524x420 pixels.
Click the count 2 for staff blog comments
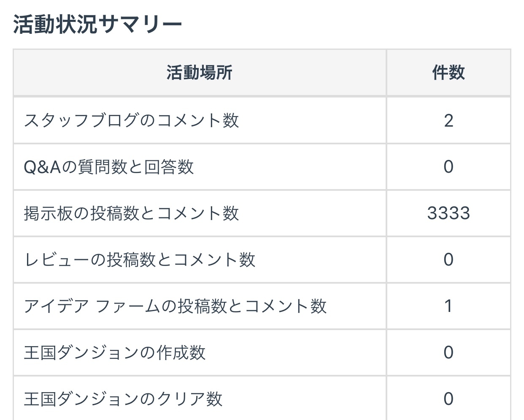[x=448, y=121]
